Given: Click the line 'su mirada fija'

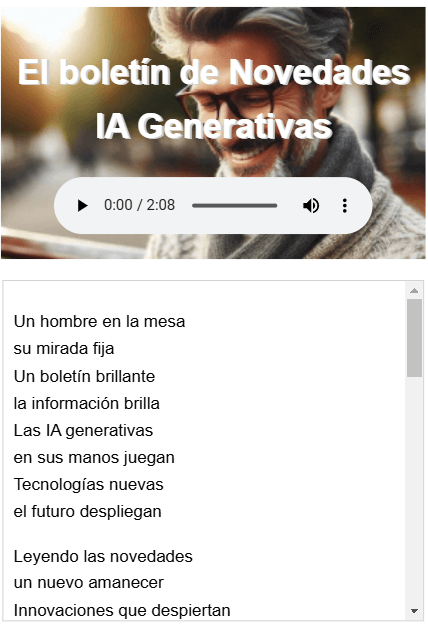Looking at the screenshot, I should click(x=64, y=349).
